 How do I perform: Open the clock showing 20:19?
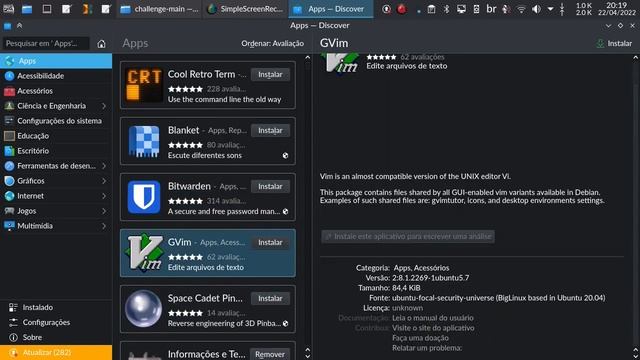pyautogui.click(x=616, y=9)
